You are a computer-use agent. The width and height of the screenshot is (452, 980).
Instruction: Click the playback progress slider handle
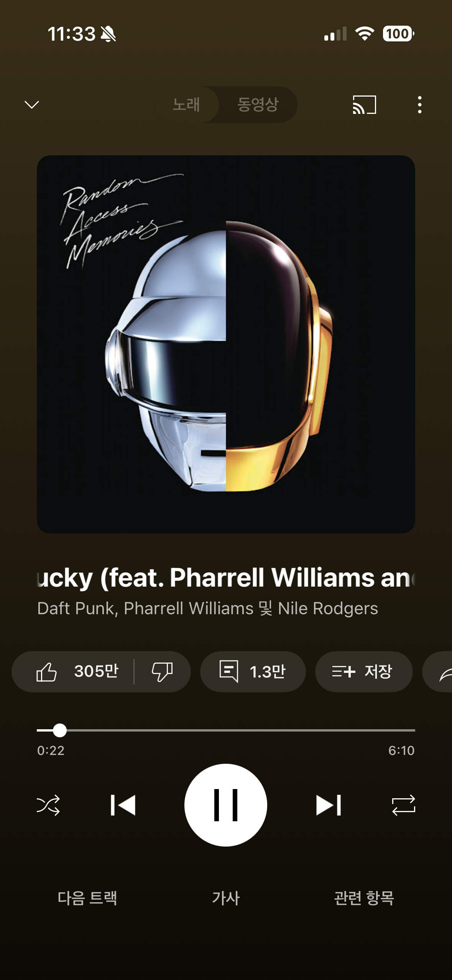tap(59, 730)
